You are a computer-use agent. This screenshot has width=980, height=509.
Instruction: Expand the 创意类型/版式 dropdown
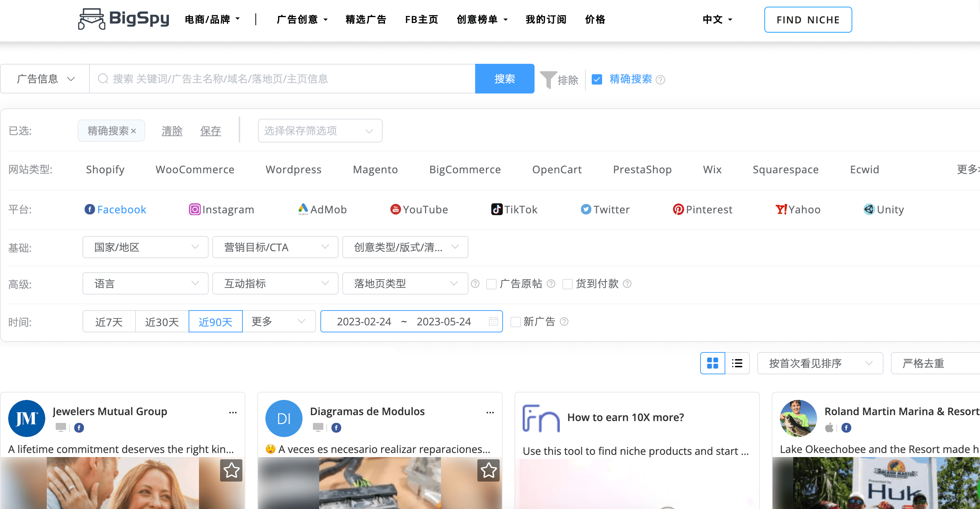coord(405,247)
